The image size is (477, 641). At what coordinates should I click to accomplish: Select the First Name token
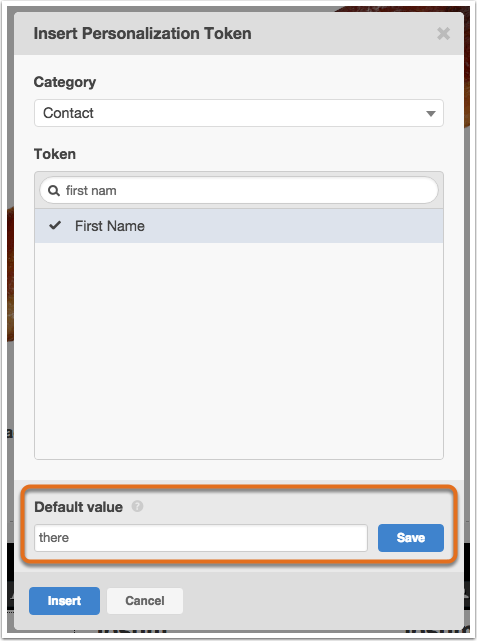coord(239,226)
